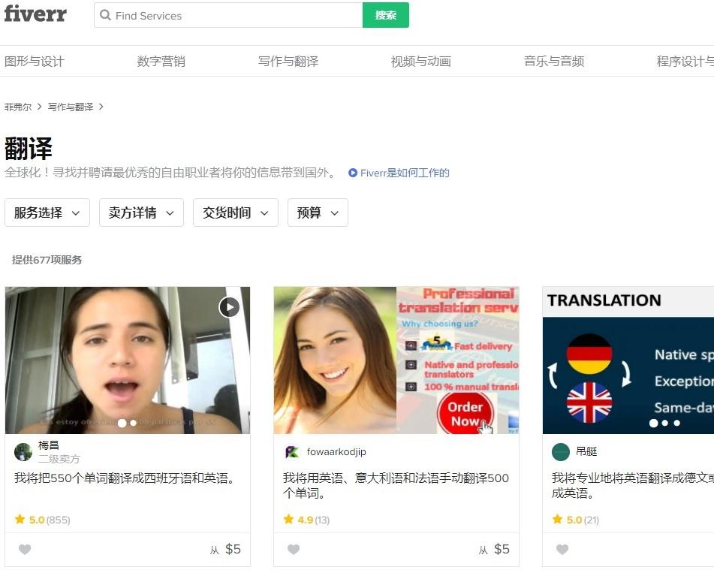Click the fiverr logo
Viewport: 714px width, 588px height.
(x=35, y=15)
